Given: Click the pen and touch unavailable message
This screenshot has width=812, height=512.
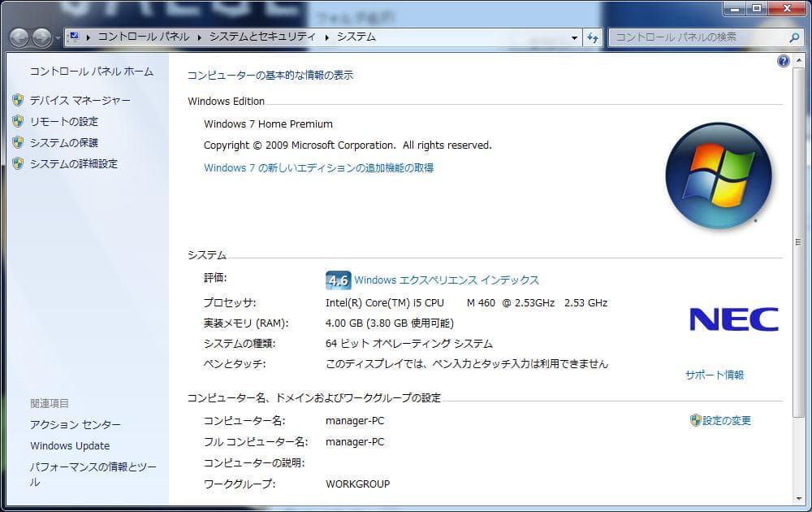Looking at the screenshot, I should [467, 364].
